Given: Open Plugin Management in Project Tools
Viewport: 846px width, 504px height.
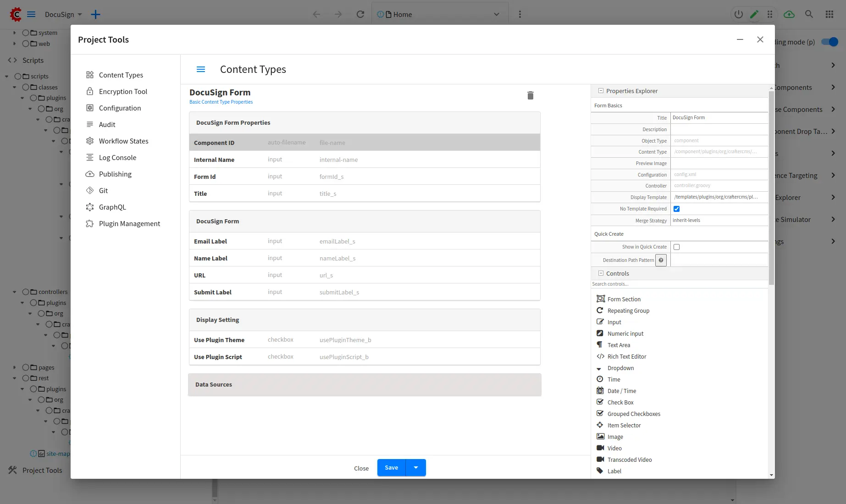Looking at the screenshot, I should (129, 223).
